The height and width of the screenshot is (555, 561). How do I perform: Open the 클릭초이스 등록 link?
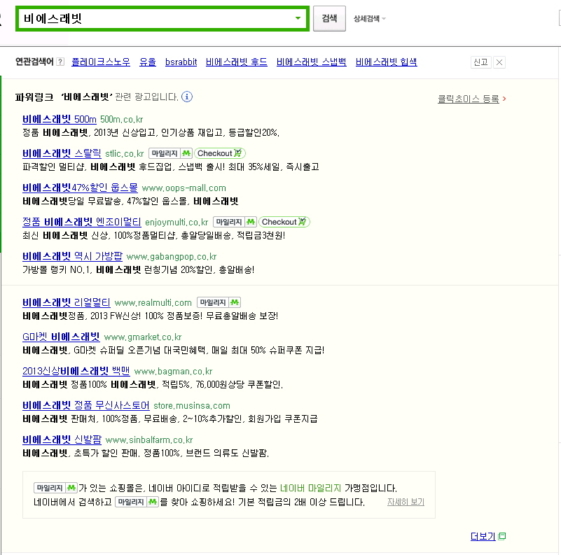click(468, 99)
